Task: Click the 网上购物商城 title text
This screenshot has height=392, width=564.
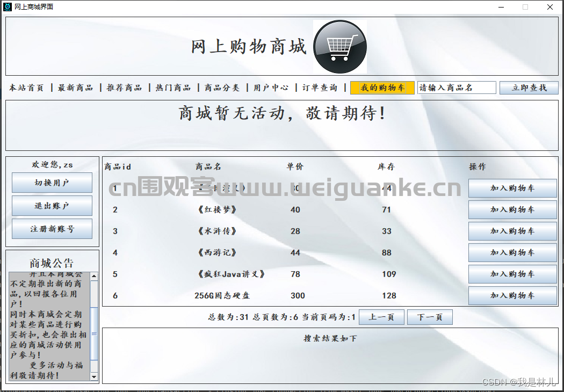Action: 249,47
